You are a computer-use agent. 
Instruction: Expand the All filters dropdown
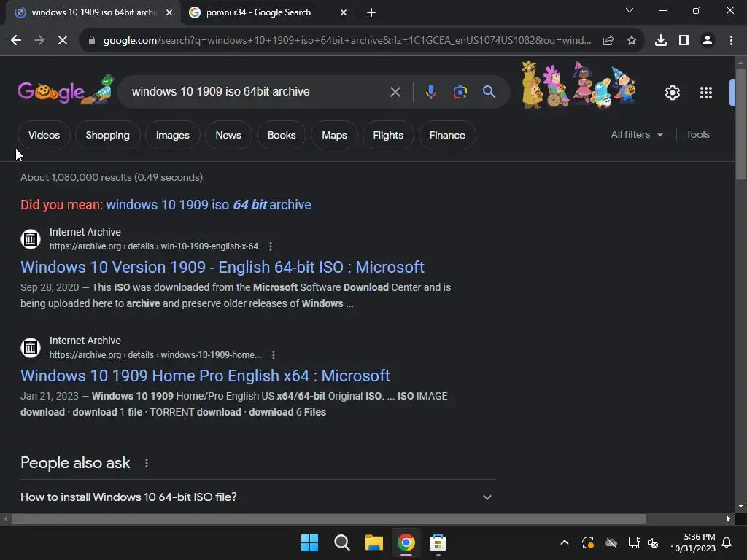pos(637,135)
